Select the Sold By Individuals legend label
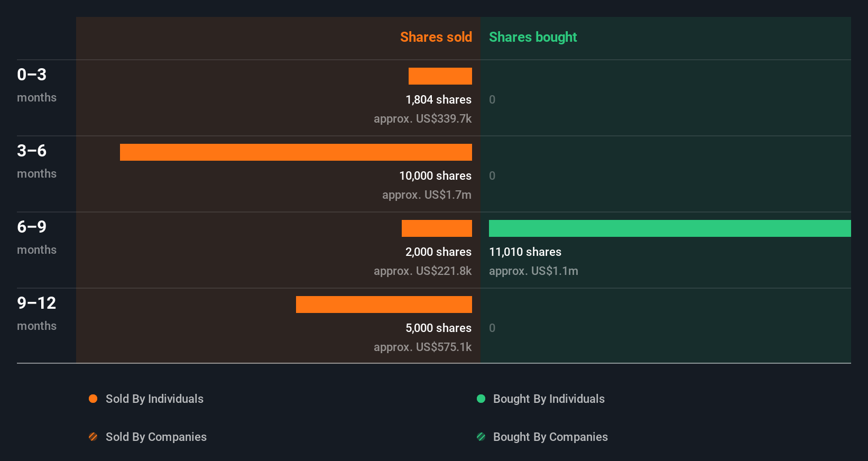 154,399
